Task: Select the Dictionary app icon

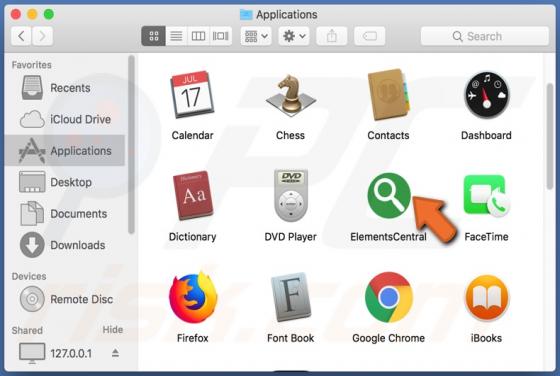Action: click(193, 195)
